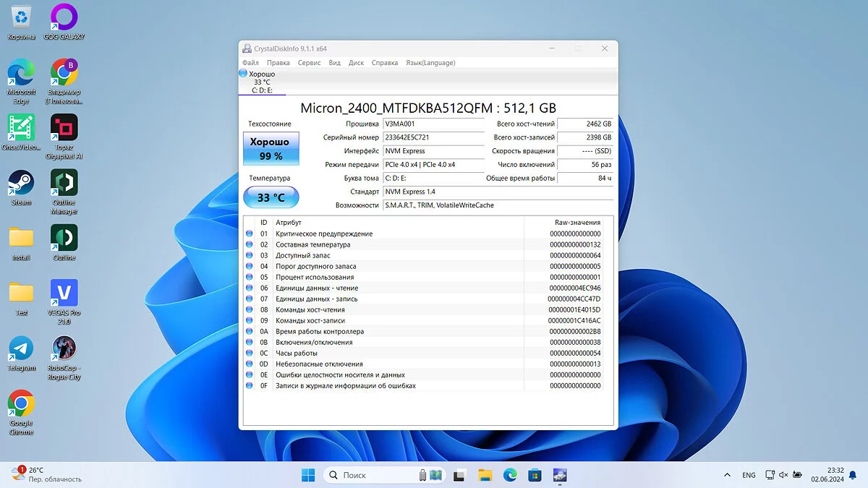The image size is (868, 488).
Task: Click the Хорошо 99 % health status button
Action: tap(271, 149)
